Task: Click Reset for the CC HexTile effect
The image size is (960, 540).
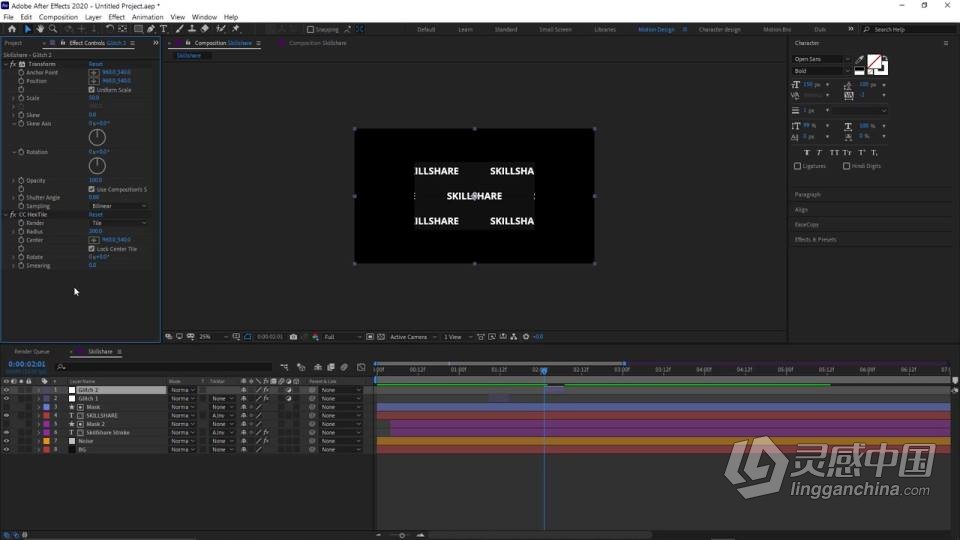Action: click(96, 215)
